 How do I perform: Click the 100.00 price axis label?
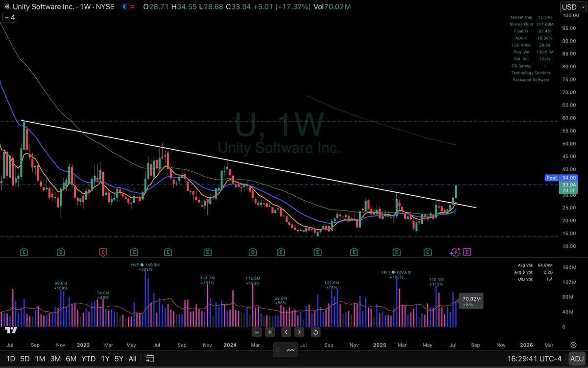click(x=570, y=15)
